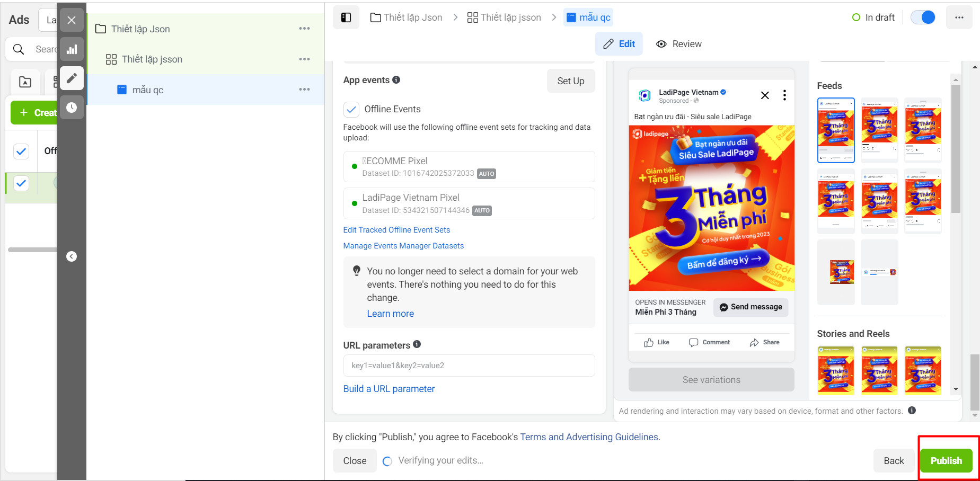Click mẫu qc breadcrumb item
The image size is (980, 481).
[x=588, y=17]
